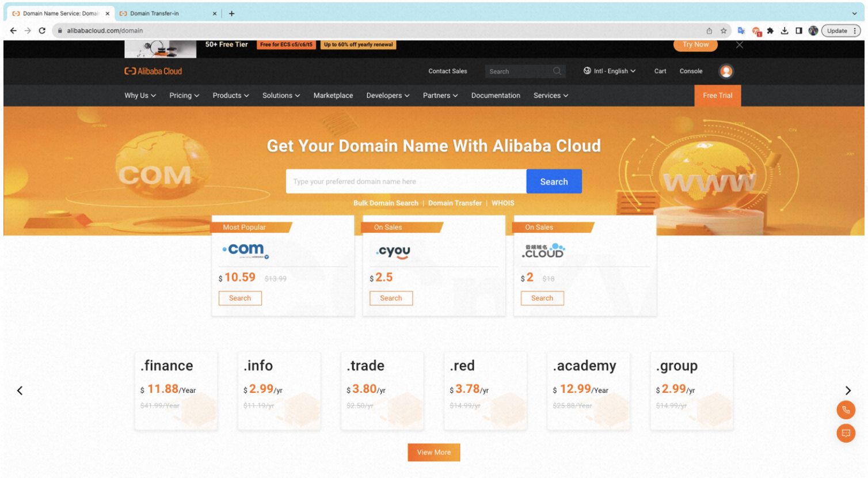This screenshot has height=478, width=868.
Task: Open the floating chat icon
Action: pyautogui.click(x=846, y=433)
